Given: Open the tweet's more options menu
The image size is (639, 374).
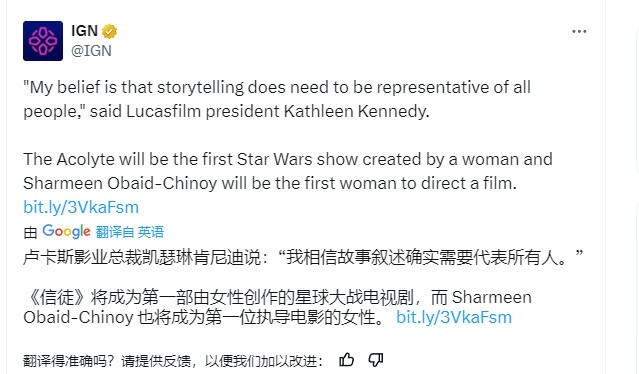Looking at the screenshot, I should (579, 31).
